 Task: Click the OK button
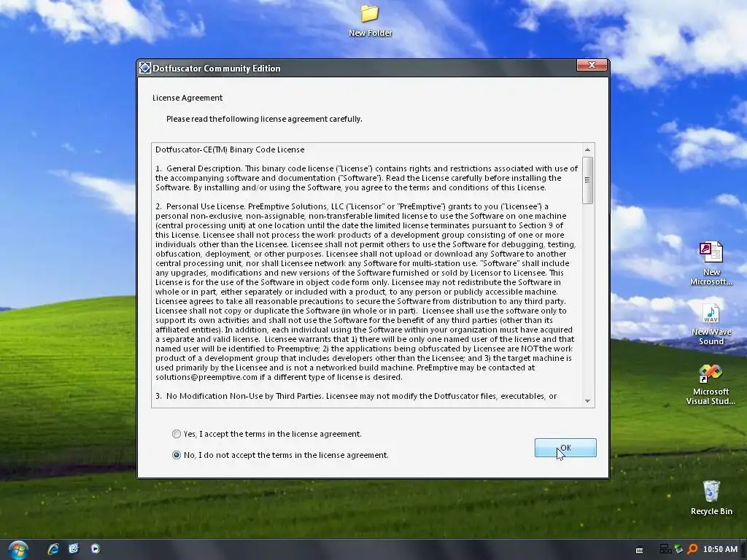pos(565,448)
